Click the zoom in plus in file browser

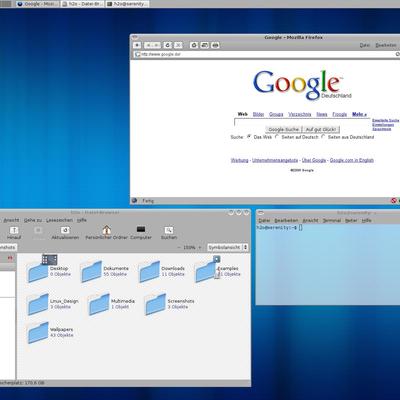(200, 247)
